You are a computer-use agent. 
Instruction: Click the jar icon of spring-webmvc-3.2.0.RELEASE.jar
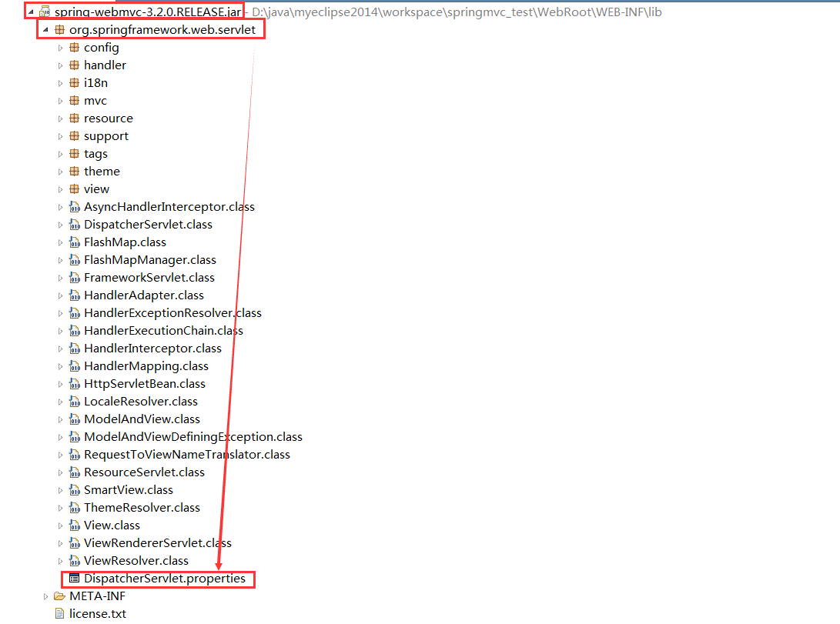(x=45, y=12)
